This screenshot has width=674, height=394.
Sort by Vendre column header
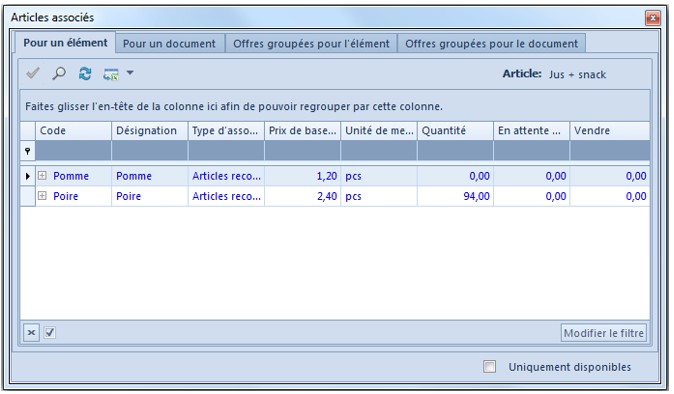[610, 131]
